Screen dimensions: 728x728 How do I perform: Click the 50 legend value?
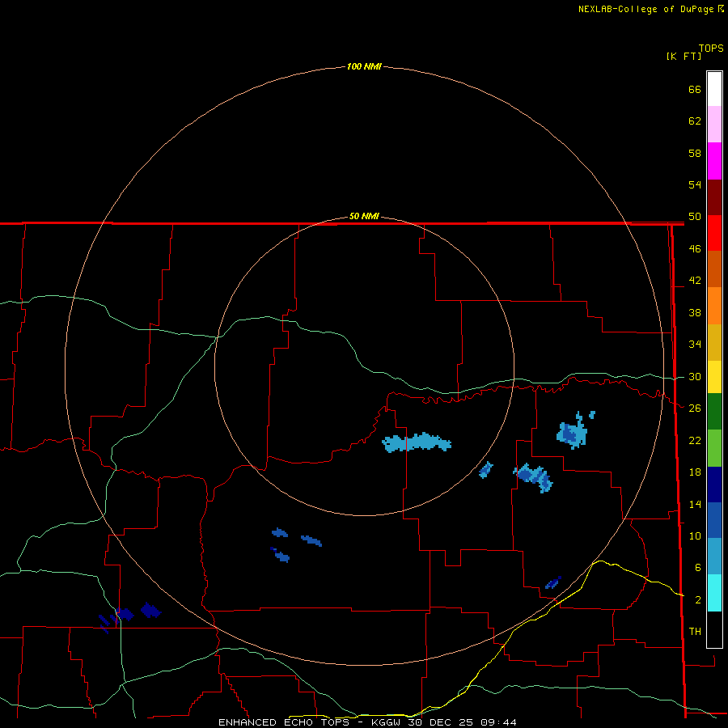(695, 217)
